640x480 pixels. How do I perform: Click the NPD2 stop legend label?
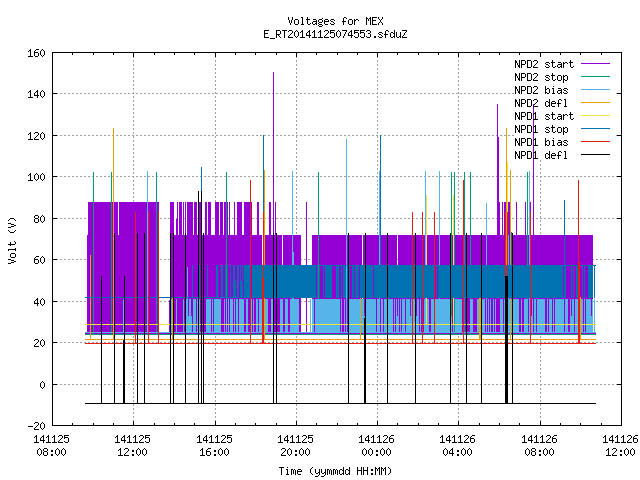coord(541,77)
